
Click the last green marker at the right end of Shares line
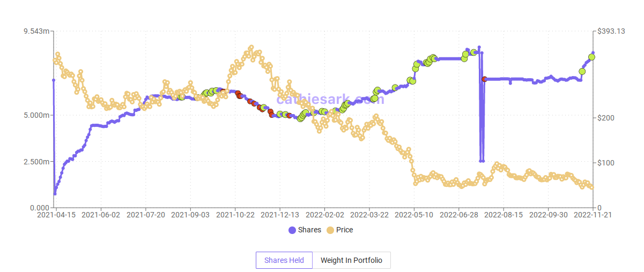pyautogui.click(x=591, y=57)
